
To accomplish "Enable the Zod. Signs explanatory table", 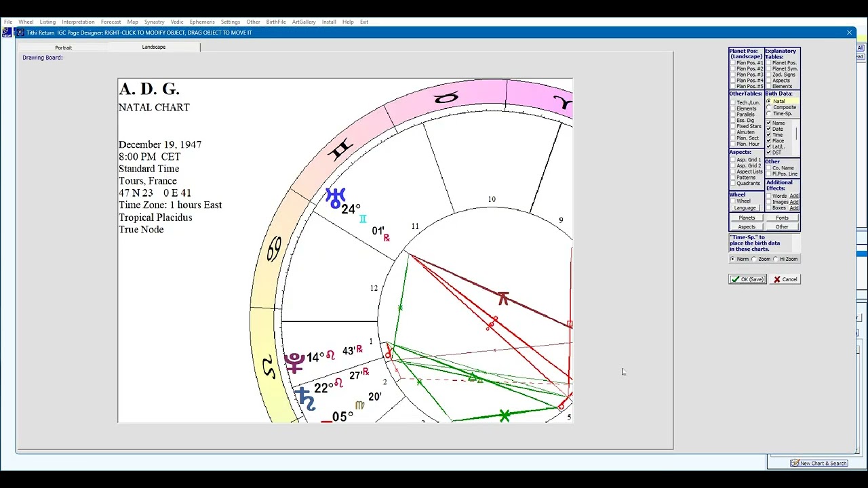I will tap(769, 75).
